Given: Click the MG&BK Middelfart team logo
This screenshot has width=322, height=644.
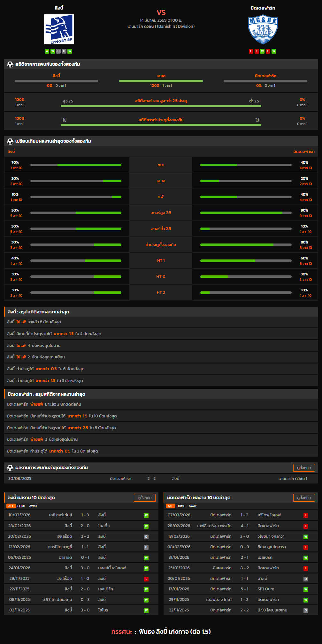Looking at the screenshot, I should [263, 30].
